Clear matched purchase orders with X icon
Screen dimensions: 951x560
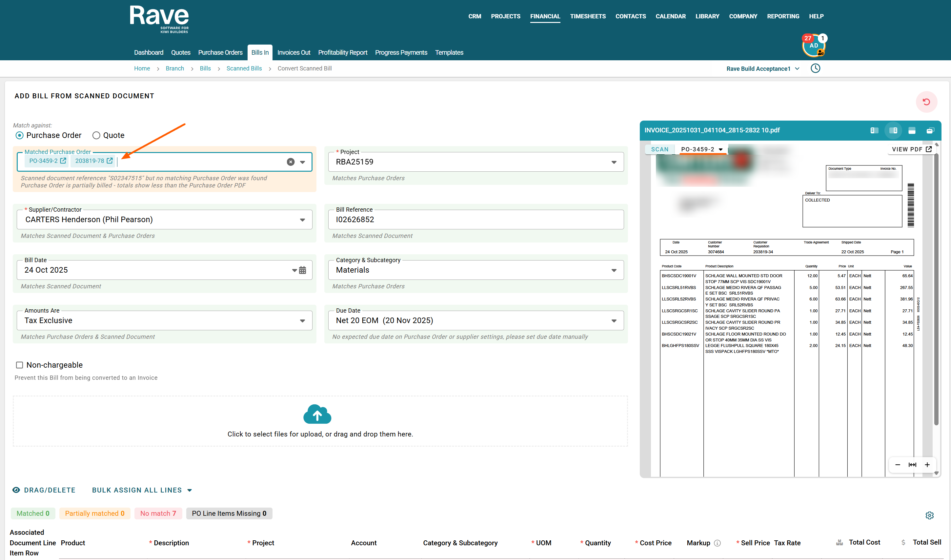pyautogui.click(x=290, y=162)
